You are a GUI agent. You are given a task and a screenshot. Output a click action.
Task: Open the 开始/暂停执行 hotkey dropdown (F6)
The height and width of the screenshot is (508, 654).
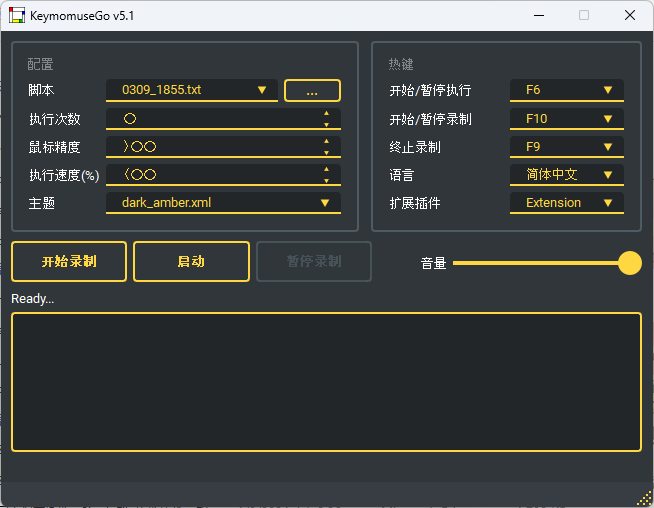point(567,90)
